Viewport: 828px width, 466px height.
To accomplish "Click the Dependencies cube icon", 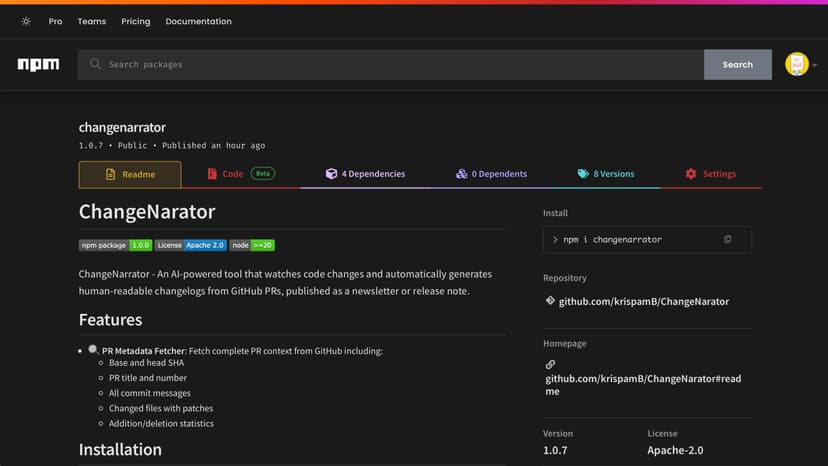I will pos(331,174).
